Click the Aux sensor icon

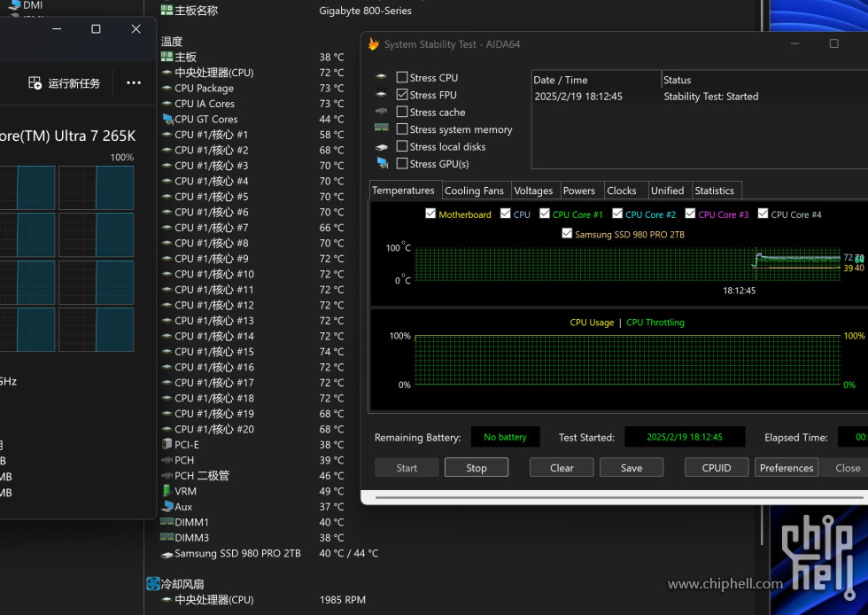167,506
